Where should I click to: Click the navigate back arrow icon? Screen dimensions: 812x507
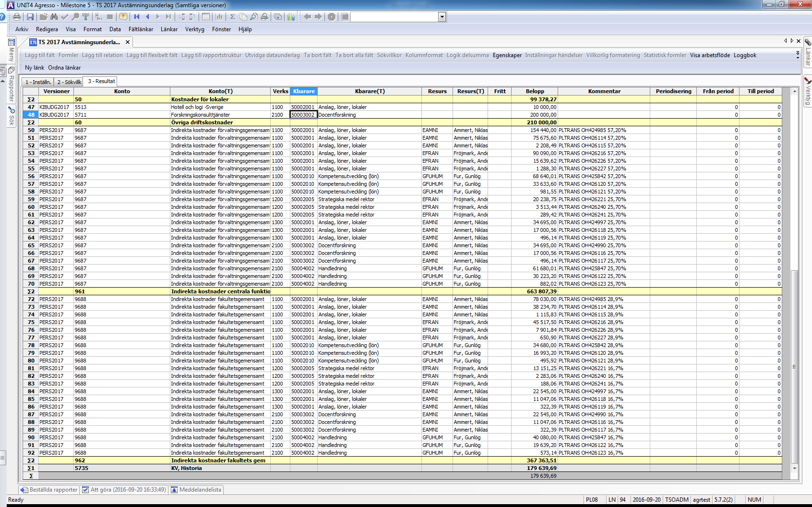click(308, 17)
